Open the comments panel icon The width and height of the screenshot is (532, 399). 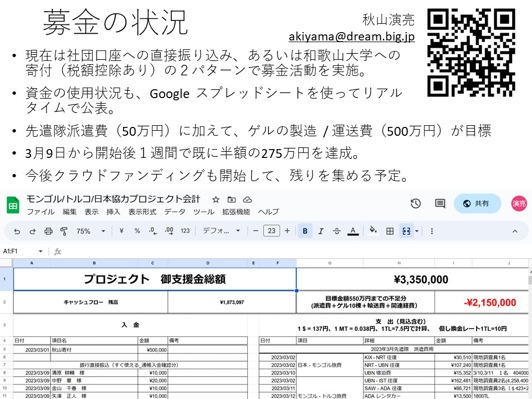pos(440,203)
